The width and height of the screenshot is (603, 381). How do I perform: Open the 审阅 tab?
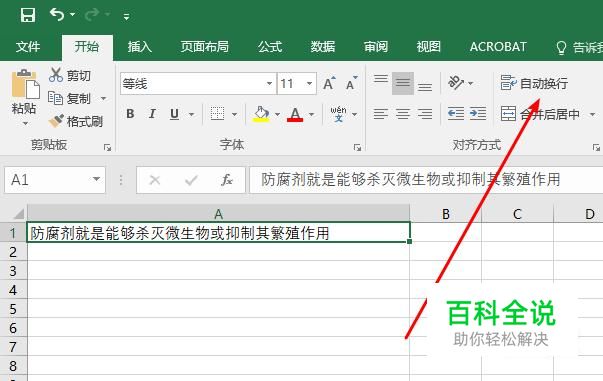pos(376,47)
